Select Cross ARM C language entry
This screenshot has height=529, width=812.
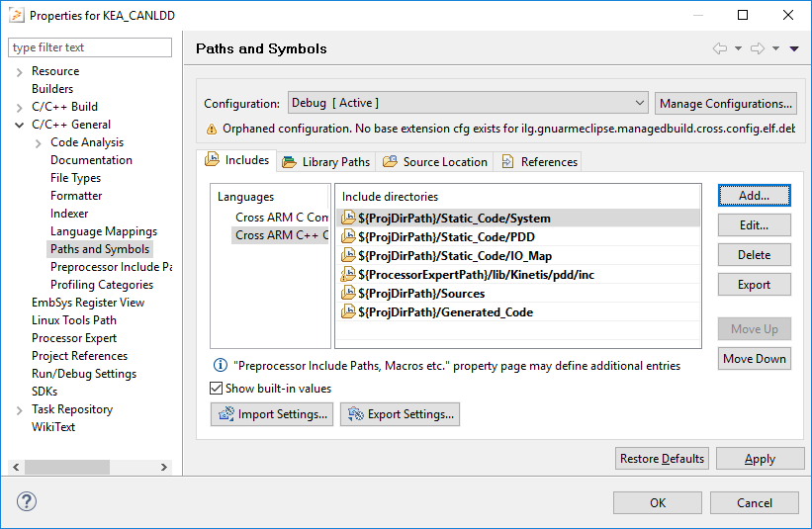[281, 217]
